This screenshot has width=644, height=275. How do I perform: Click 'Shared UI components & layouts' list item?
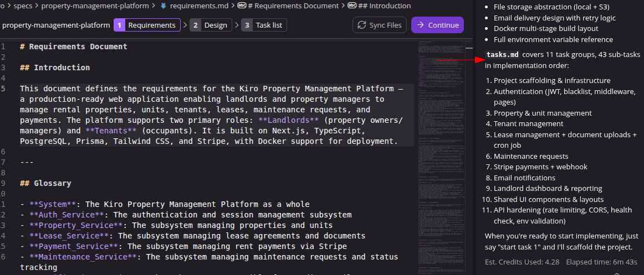[549, 200]
